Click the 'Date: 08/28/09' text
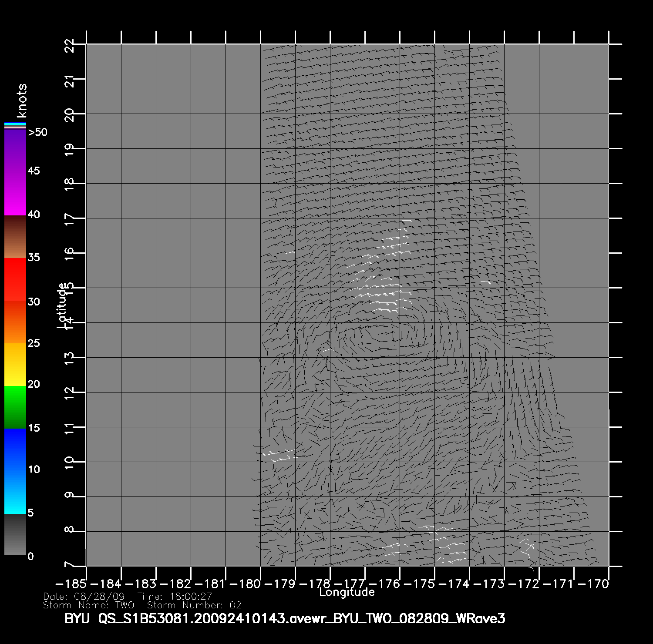This screenshot has width=653, height=644. click(x=84, y=597)
